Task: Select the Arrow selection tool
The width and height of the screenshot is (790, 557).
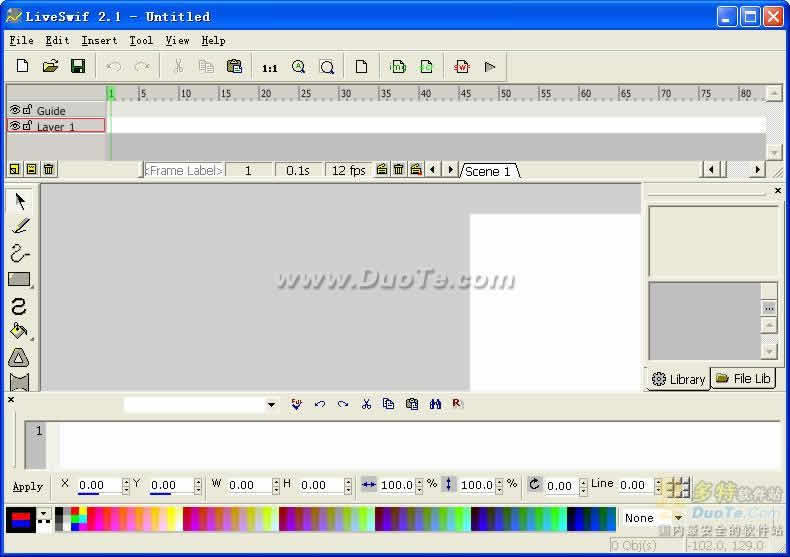Action: coord(20,201)
